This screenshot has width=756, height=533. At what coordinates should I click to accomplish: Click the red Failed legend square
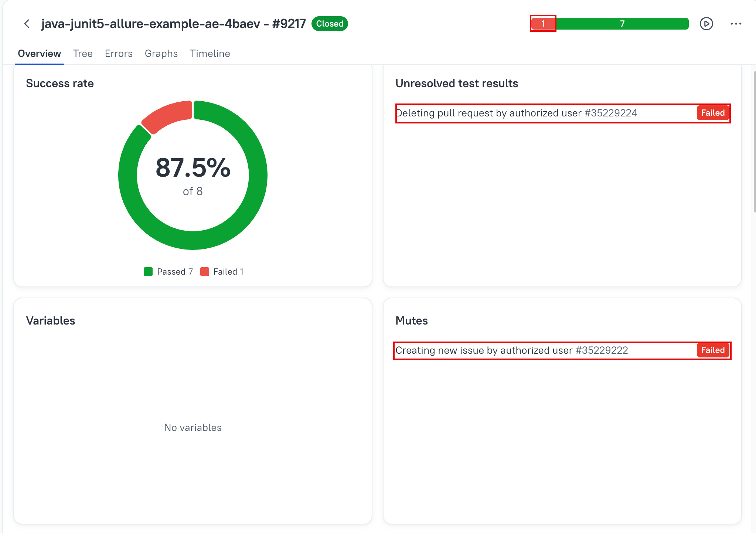205,272
